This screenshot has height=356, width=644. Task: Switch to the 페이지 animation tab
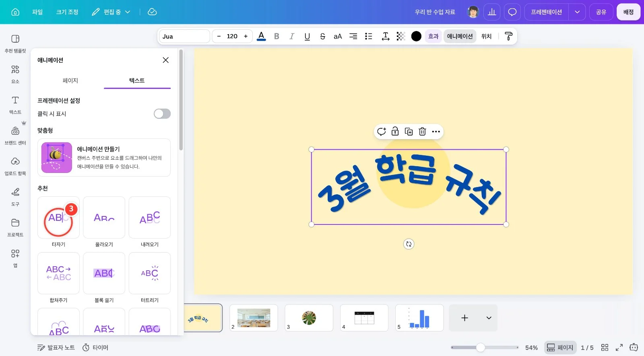pos(70,80)
